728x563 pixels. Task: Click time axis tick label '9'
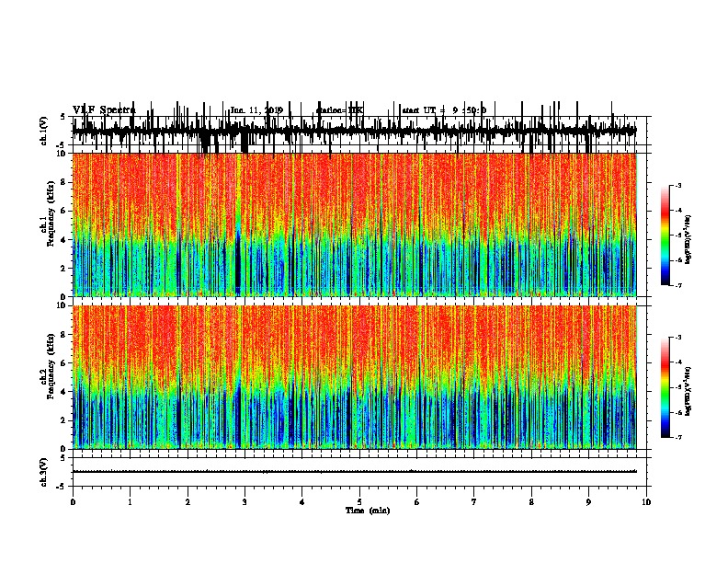(588, 502)
